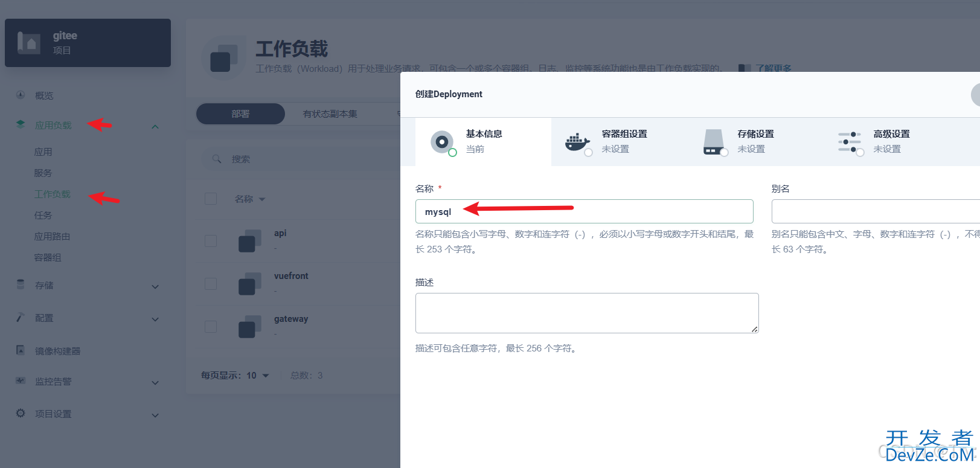Image resolution: width=980 pixels, height=468 pixels.
Task: Open the vuefront deployment link
Action: point(291,276)
